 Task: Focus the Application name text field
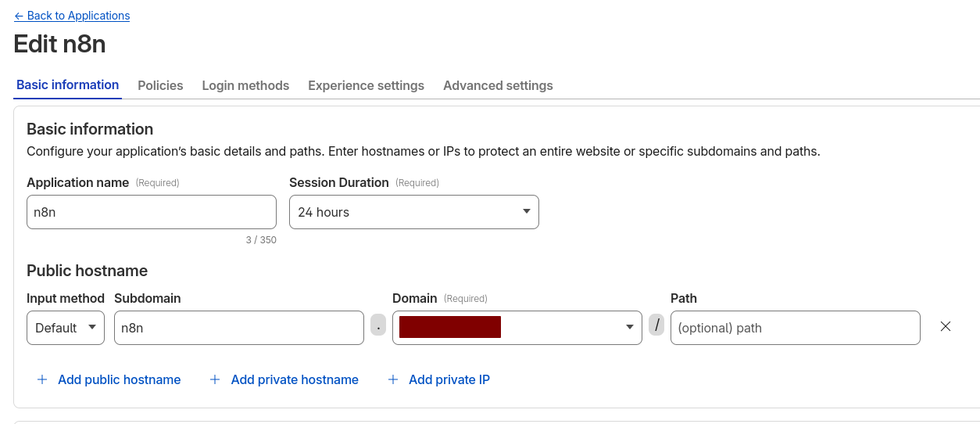(x=152, y=212)
